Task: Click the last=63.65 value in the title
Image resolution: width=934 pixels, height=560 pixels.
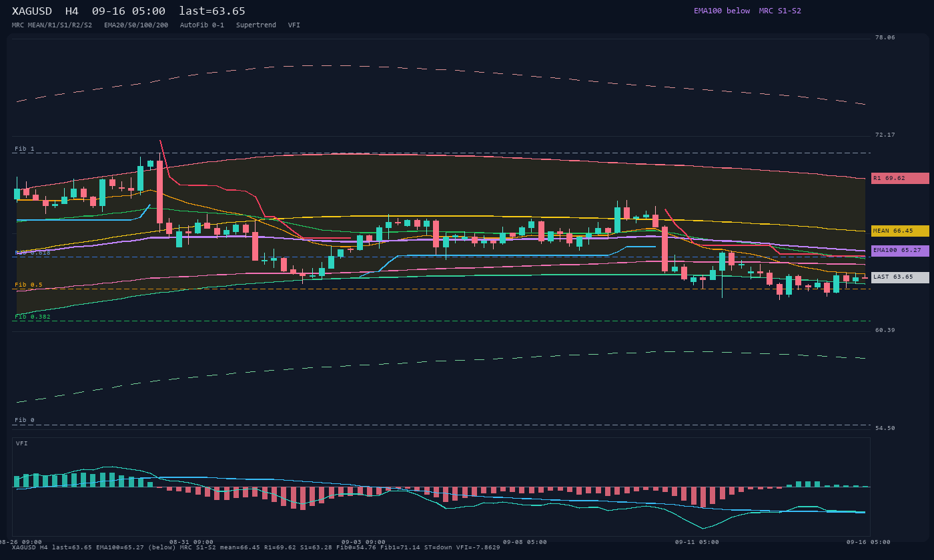Action: point(212,11)
